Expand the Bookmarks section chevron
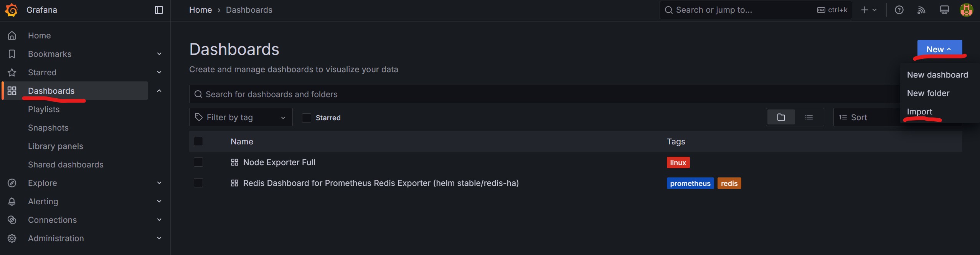This screenshot has height=255, width=980. (159, 54)
